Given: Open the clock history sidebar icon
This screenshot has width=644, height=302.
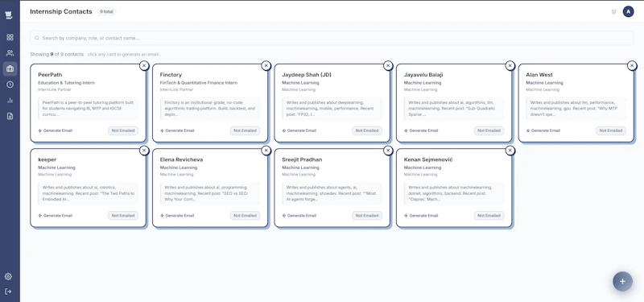Looking at the screenshot, I should click(10, 85).
